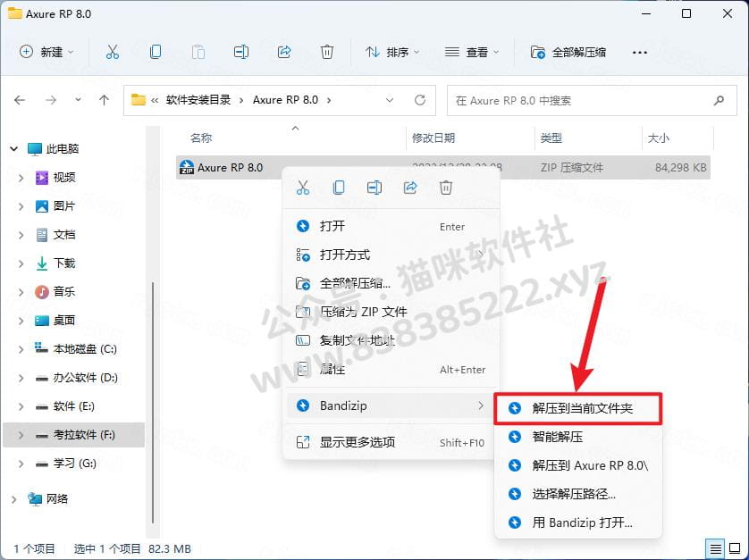The height and width of the screenshot is (560, 749).
Task: Expand the 视频 folder node
Action: click(21, 178)
